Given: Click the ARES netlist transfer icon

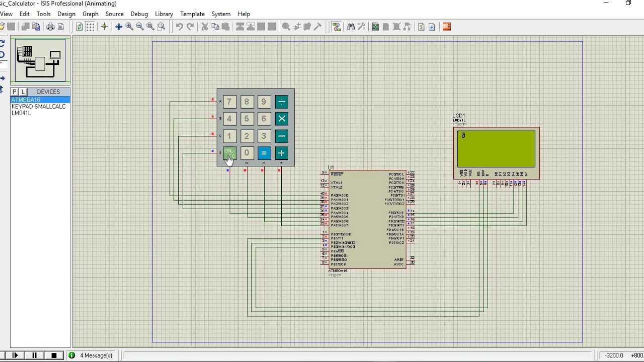Looking at the screenshot, I should coord(447,27).
